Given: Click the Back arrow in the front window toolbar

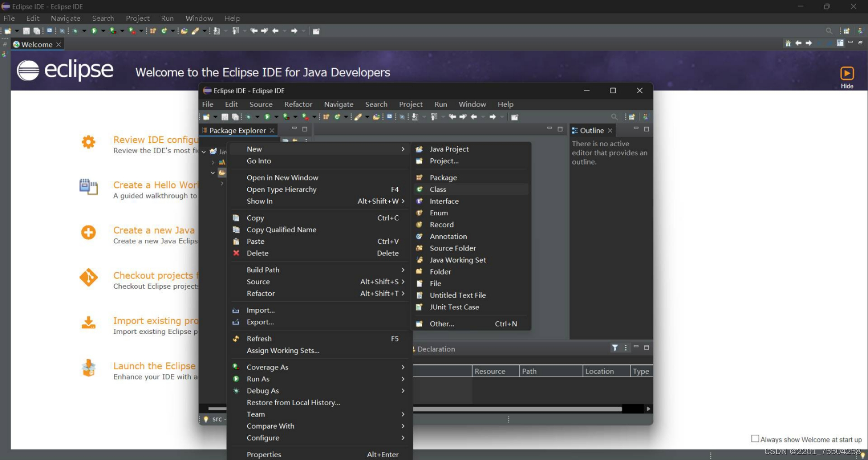Looking at the screenshot, I should click(x=473, y=117).
